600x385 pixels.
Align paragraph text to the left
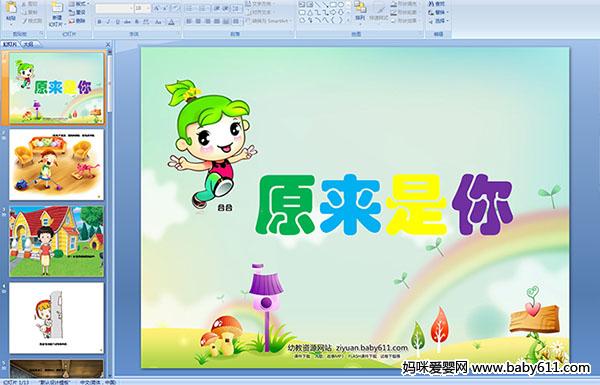[x=189, y=22]
